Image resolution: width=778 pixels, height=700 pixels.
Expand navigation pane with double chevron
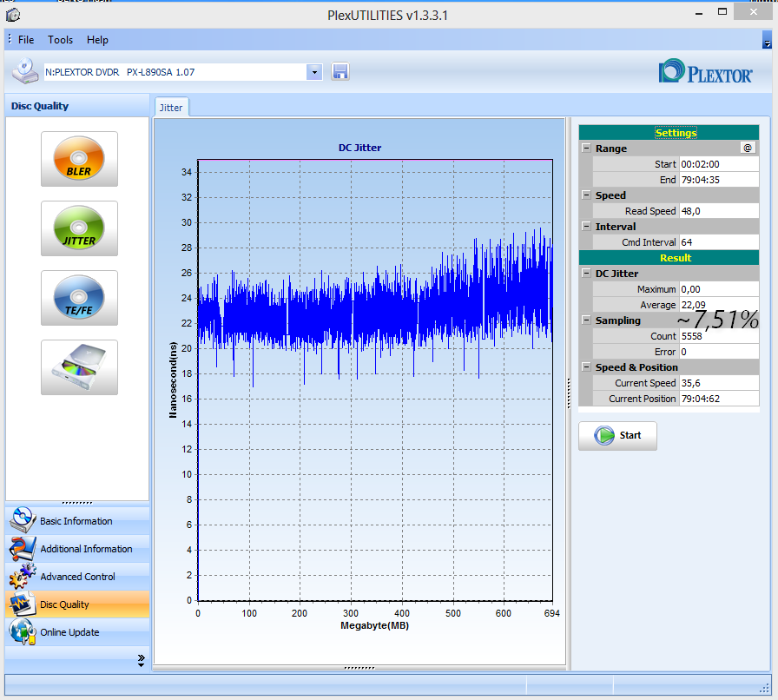pyautogui.click(x=141, y=660)
